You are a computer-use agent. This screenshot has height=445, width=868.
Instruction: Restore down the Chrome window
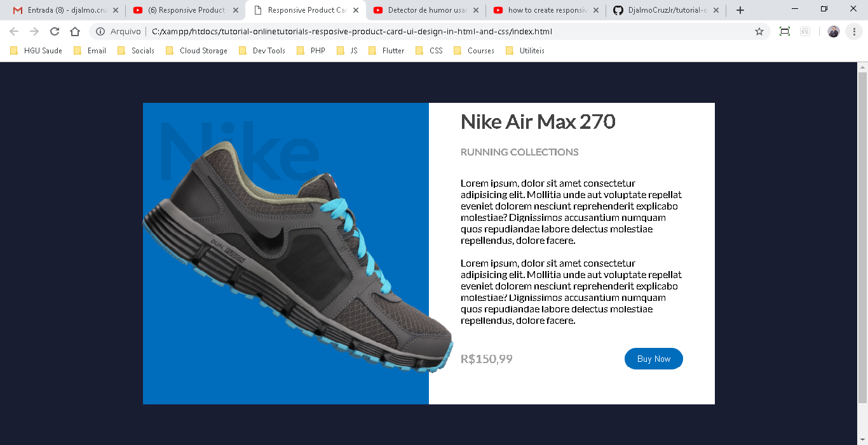coord(824,9)
